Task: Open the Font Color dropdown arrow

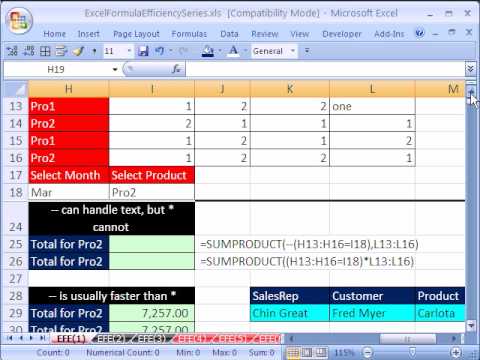Action: click(245, 51)
